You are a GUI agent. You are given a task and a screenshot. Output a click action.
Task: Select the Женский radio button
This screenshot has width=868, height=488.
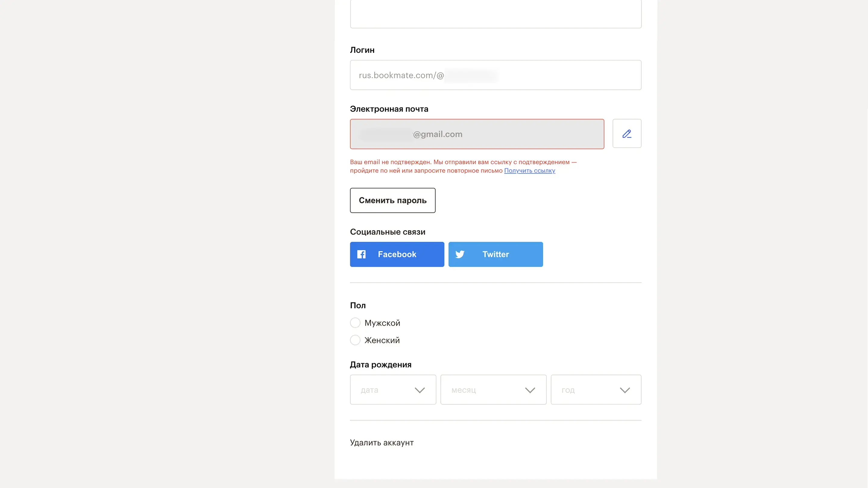(355, 340)
